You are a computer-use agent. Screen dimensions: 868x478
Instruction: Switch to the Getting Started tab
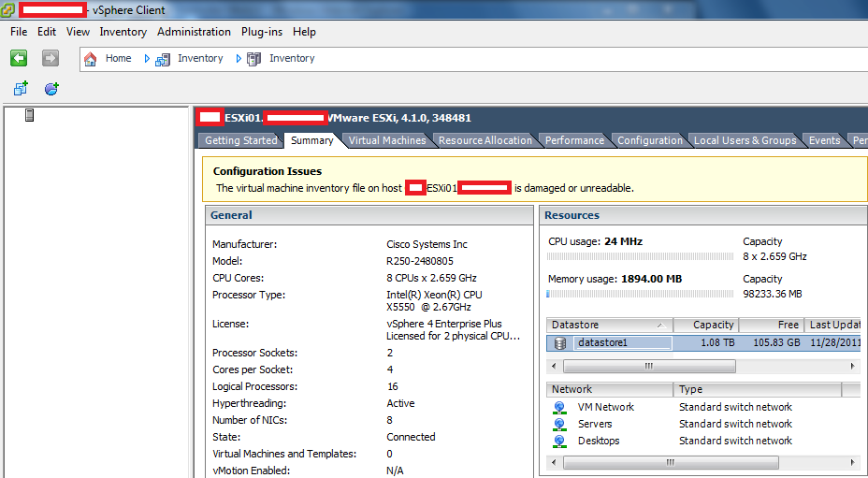240,140
